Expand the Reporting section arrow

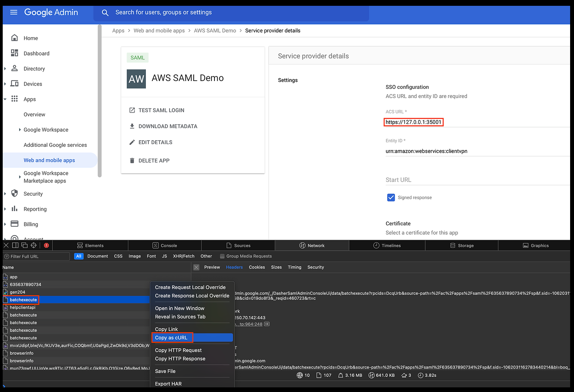click(x=5, y=209)
